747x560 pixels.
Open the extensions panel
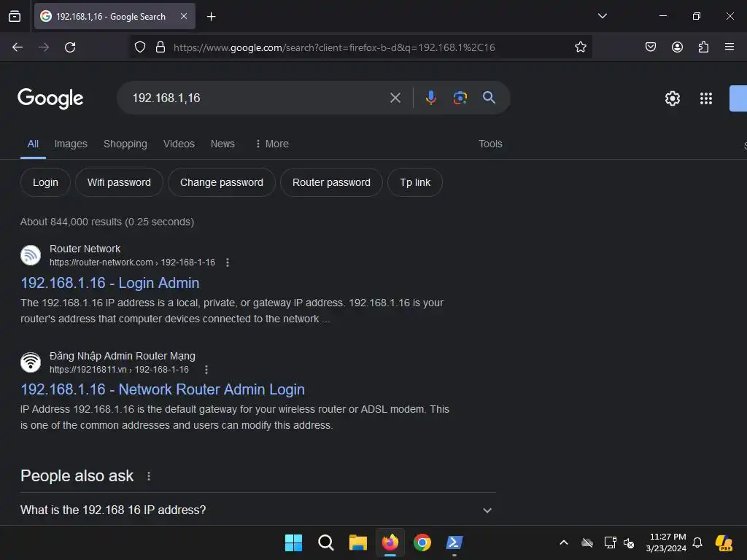(703, 47)
